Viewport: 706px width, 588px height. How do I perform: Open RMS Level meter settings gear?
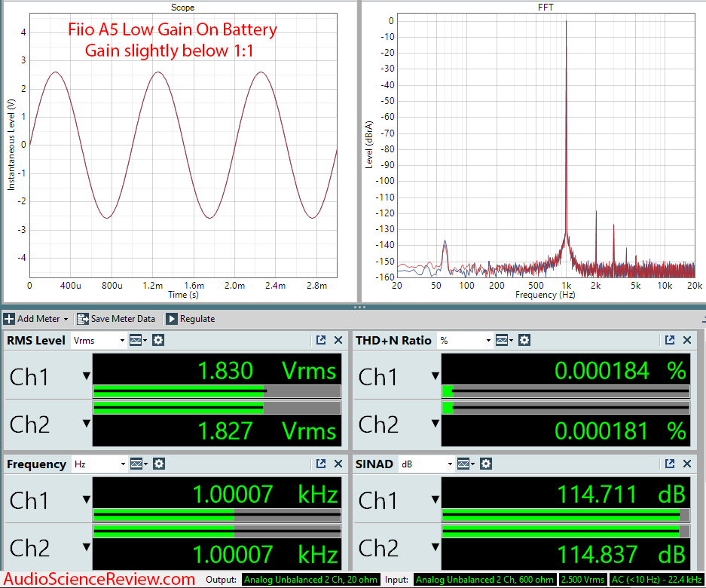(158, 340)
